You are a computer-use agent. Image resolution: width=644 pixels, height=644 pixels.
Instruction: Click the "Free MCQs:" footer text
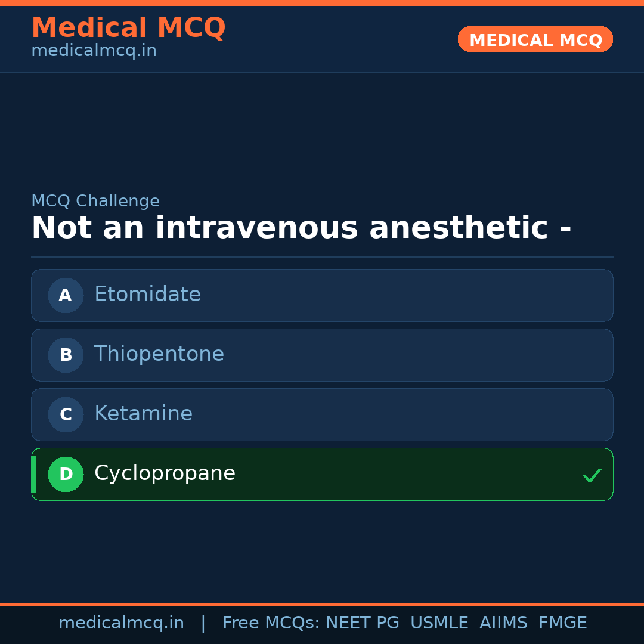(271, 623)
